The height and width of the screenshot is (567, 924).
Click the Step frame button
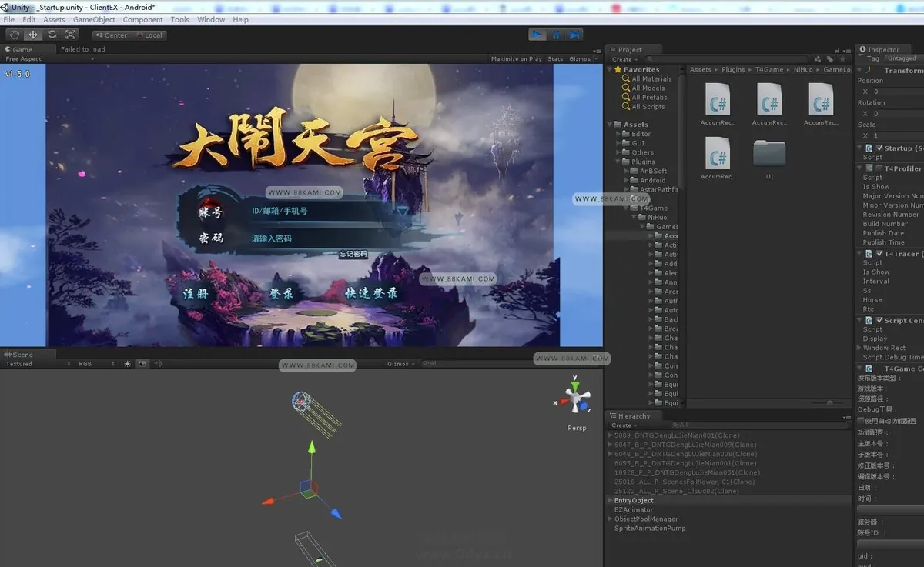(574, 35)
